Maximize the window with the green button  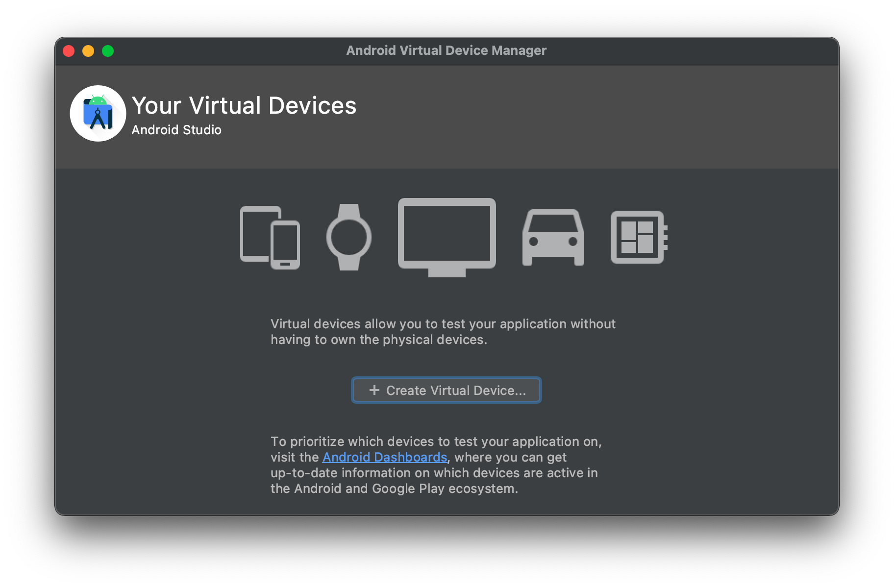[x=108, y=51]
